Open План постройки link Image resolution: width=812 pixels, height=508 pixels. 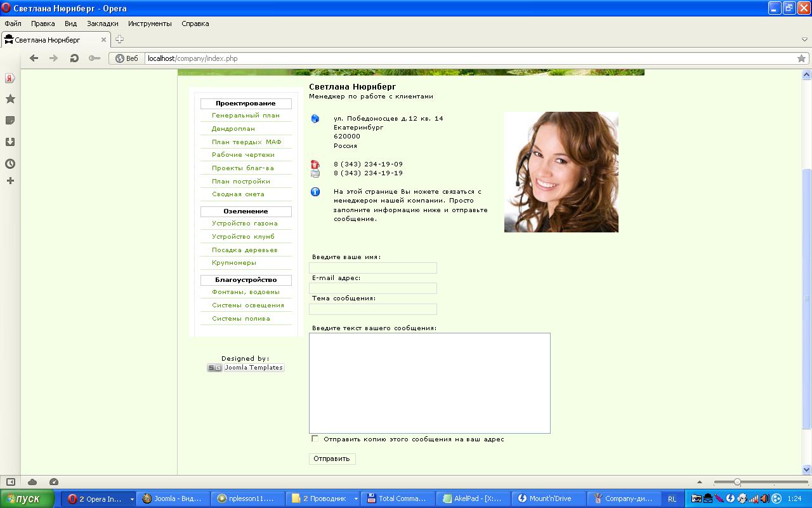pyautogui.click(x=241, y=182)
